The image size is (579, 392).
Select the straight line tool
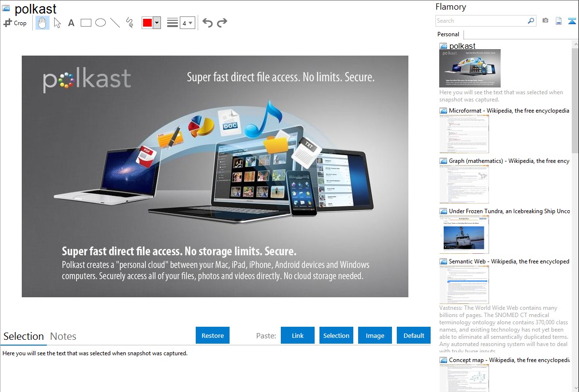[115, 23]
